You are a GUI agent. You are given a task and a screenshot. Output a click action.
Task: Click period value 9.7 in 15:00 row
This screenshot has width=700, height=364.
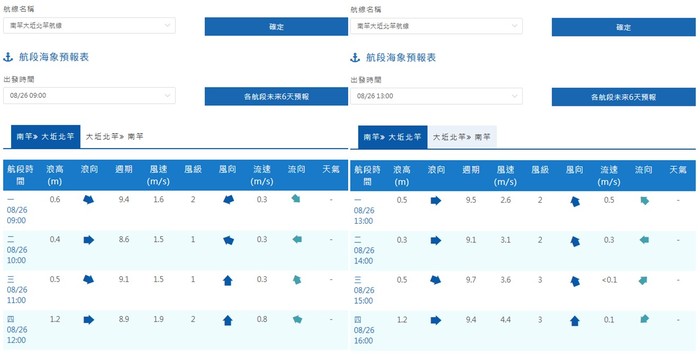(x=471, y=280)
